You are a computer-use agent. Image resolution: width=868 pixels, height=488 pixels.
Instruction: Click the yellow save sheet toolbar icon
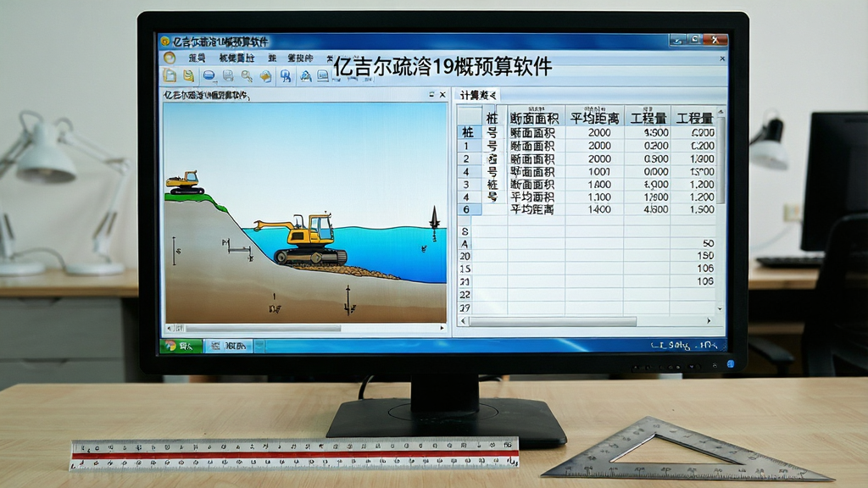189,75
